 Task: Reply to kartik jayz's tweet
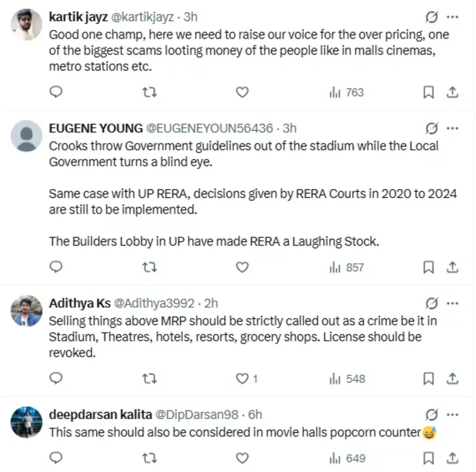click(57, 92)
